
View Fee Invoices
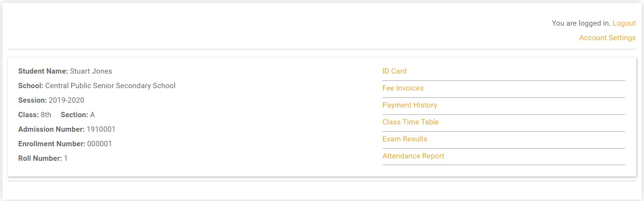[403, 88]
